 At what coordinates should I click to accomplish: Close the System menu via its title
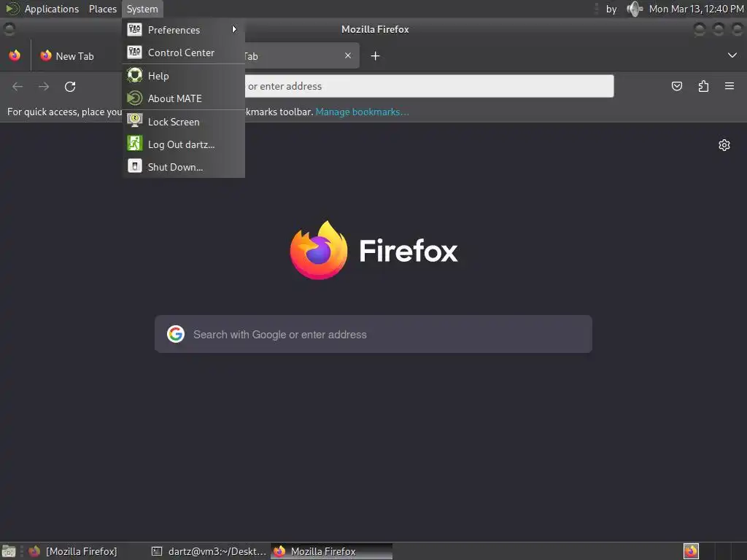142,9
